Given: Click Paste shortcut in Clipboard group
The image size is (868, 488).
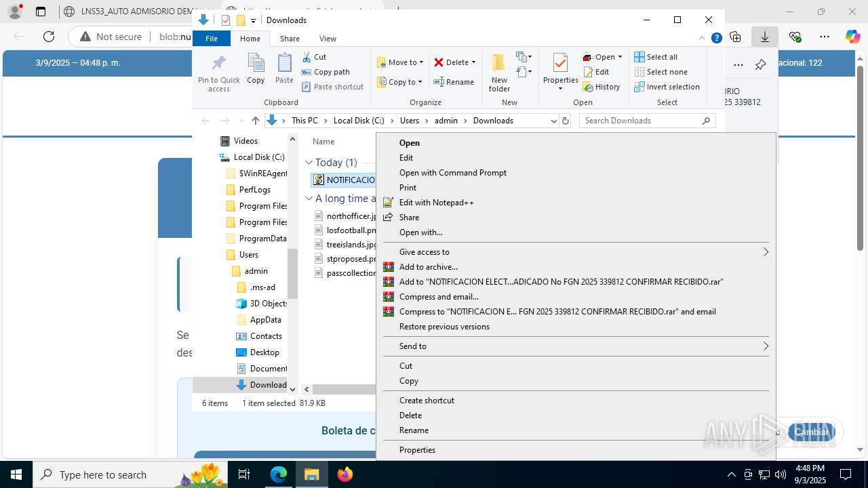Looking at the screenshot, I should (x=332, y=87).
